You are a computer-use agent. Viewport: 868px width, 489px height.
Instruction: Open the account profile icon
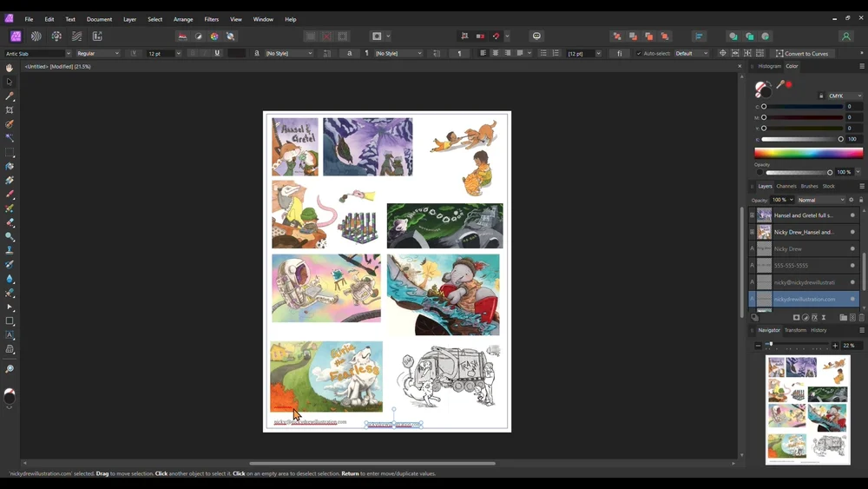pos(845,36)
